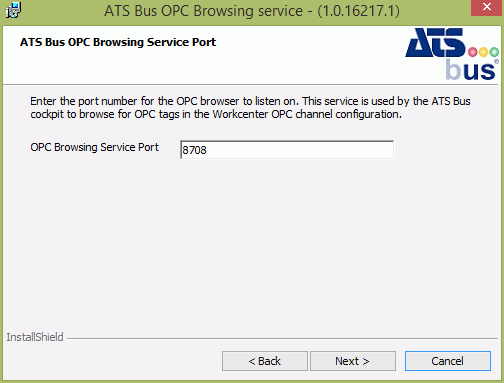The image size is (504, 383).
Task: Click the pink dot in ATS logo
Action: click(472, 52)
